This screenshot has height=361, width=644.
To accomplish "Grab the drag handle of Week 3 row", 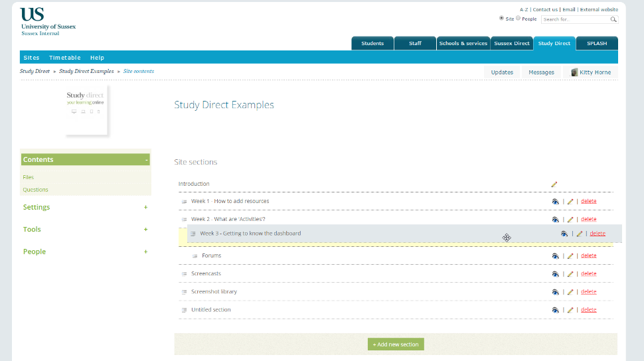I will click(193, 234).
